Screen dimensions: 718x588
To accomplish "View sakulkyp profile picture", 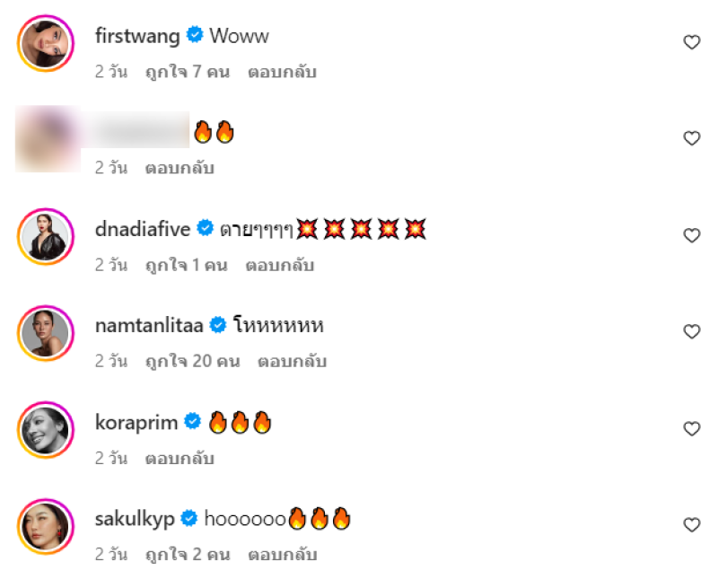I will click(x=46, y=527).
